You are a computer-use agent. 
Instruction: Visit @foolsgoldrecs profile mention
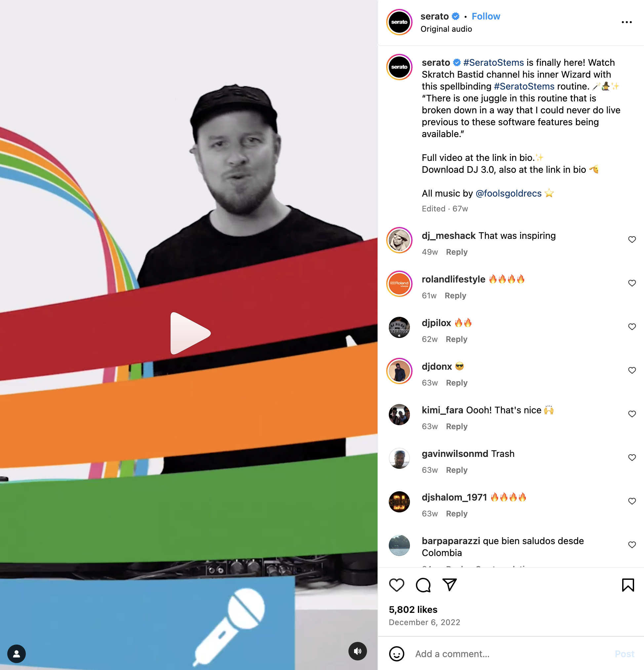pos(508,194)
